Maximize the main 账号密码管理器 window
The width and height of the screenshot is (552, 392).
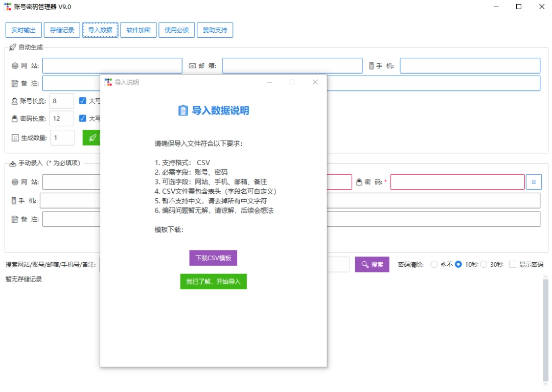(519, 7)
